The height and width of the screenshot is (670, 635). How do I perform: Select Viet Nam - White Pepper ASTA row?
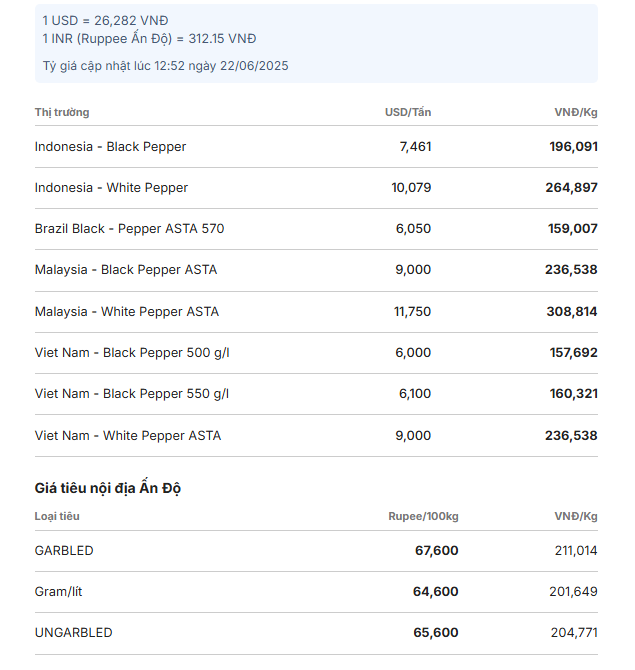[x=316, y=435]
